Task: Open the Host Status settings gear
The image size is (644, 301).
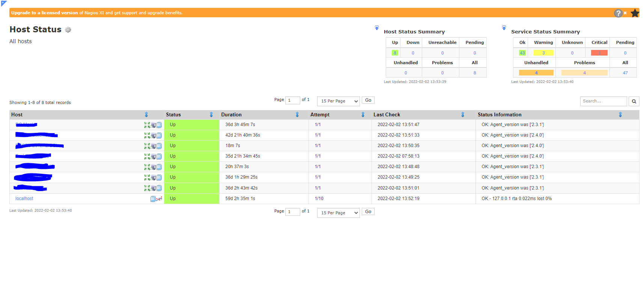Action: 68,30
